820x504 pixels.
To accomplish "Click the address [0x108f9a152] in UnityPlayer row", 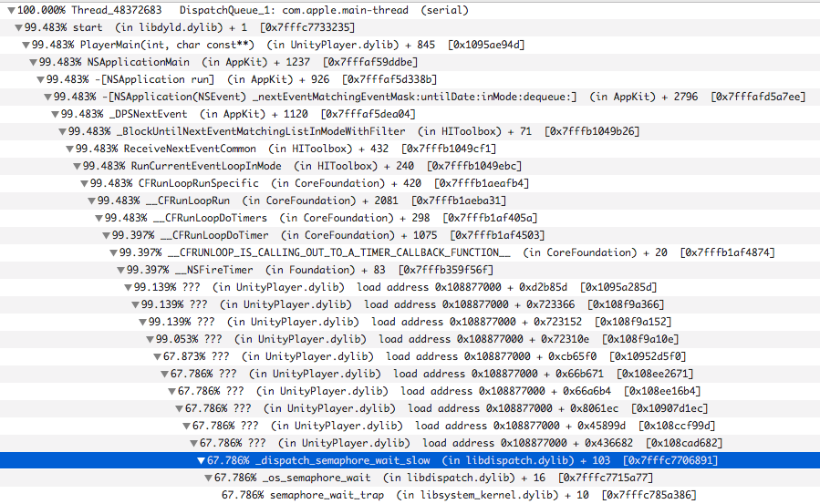I will click(633, 322).
